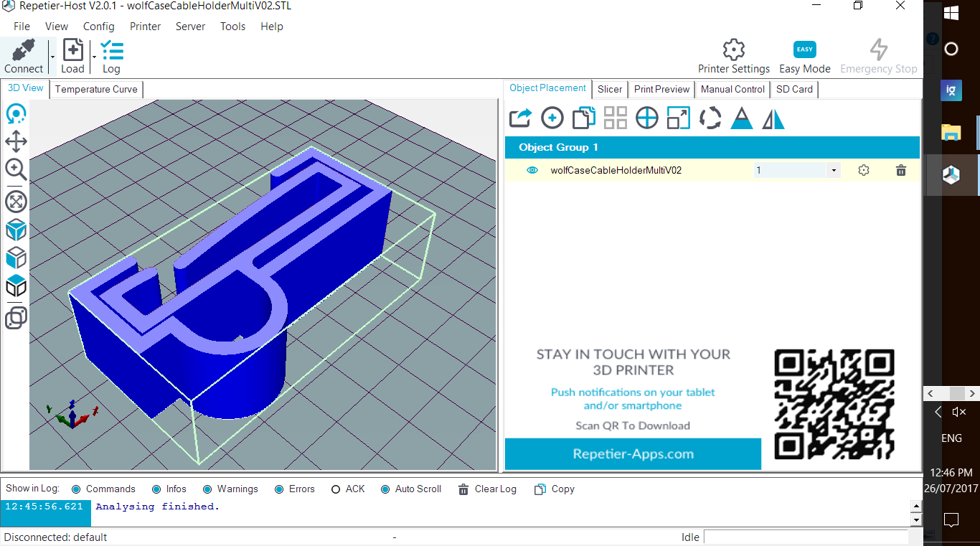Switch to the 3D View tab
Viewport: 980px width, 546px height.
(26, 88)
